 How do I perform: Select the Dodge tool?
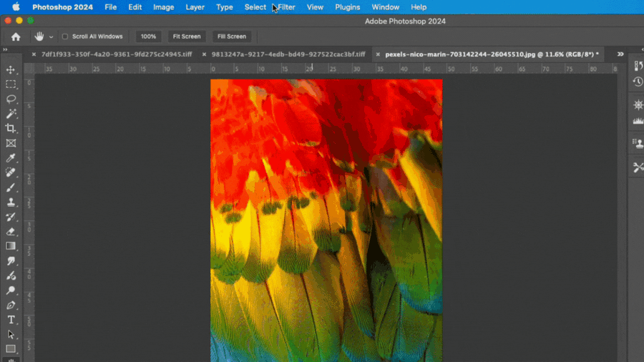click(x=11, y=290)
